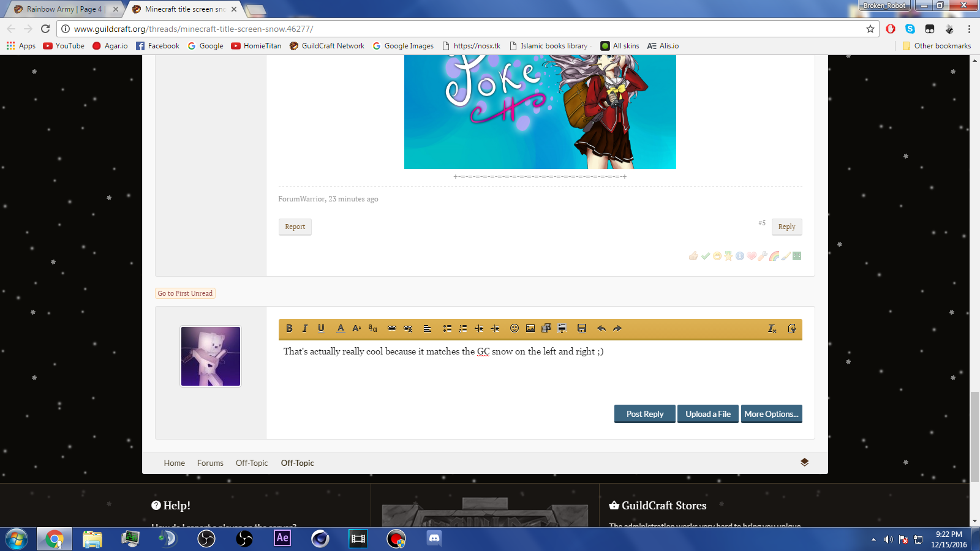
Task: Insert an image using the picture icon
Action: coord(530,329)
